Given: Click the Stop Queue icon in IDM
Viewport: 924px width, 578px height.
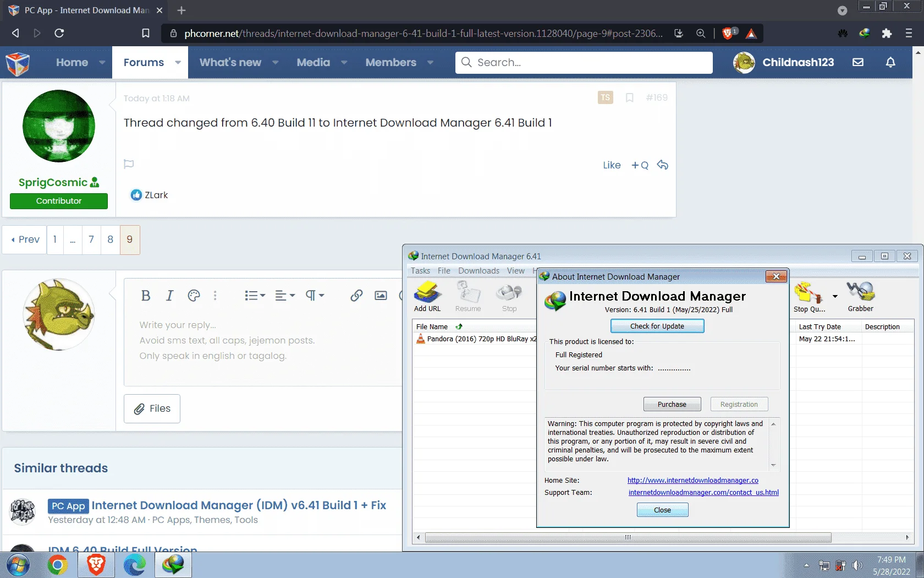Looking at the screenshot, I should pyautogui.click(x=809, y=297).
